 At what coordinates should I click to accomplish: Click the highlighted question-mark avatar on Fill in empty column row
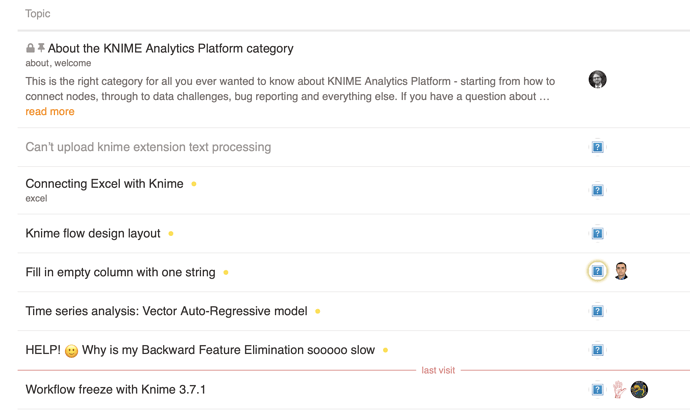point(597,271)
